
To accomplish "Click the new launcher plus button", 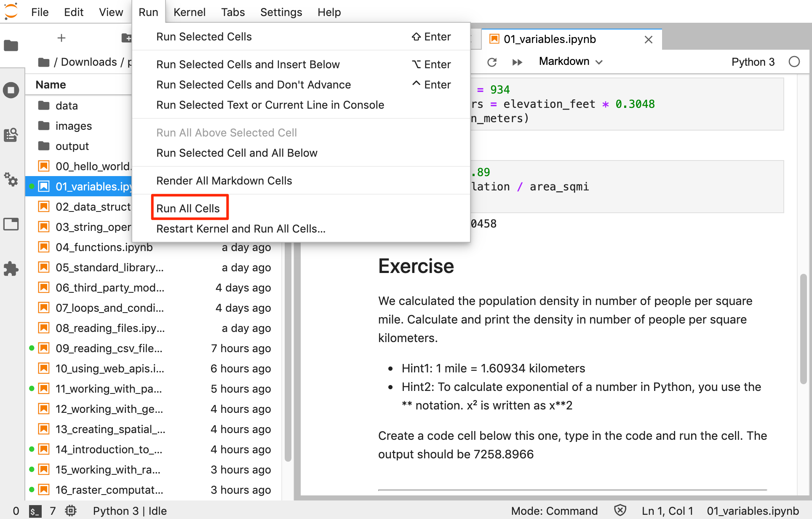I will (61, 38).
